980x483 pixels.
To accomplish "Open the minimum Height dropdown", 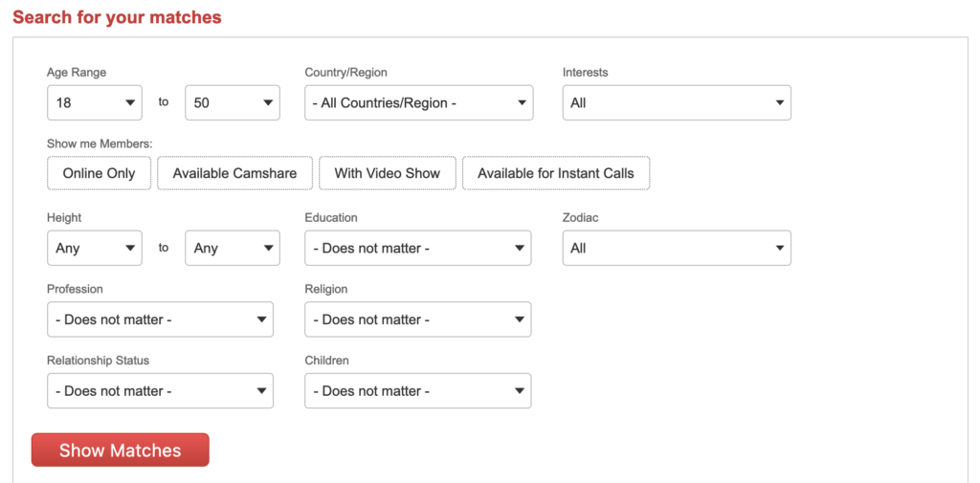I will pos(95,248).
